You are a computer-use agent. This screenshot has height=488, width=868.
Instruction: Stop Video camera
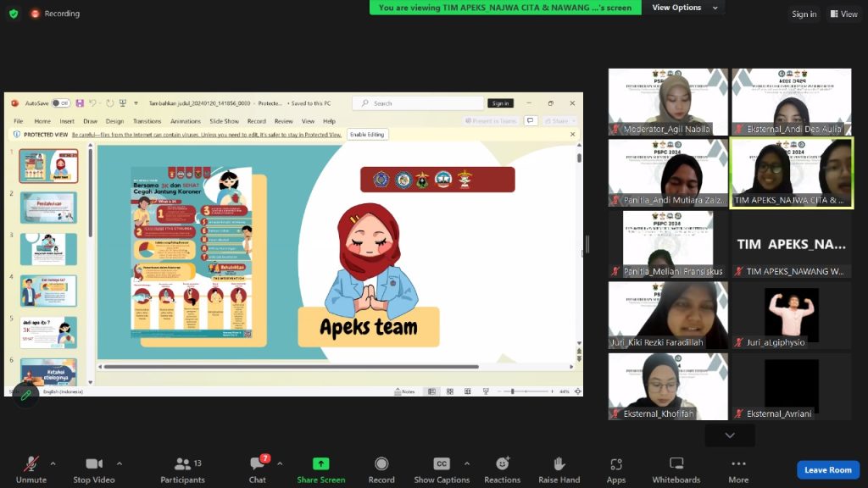(x=93, y=469)
